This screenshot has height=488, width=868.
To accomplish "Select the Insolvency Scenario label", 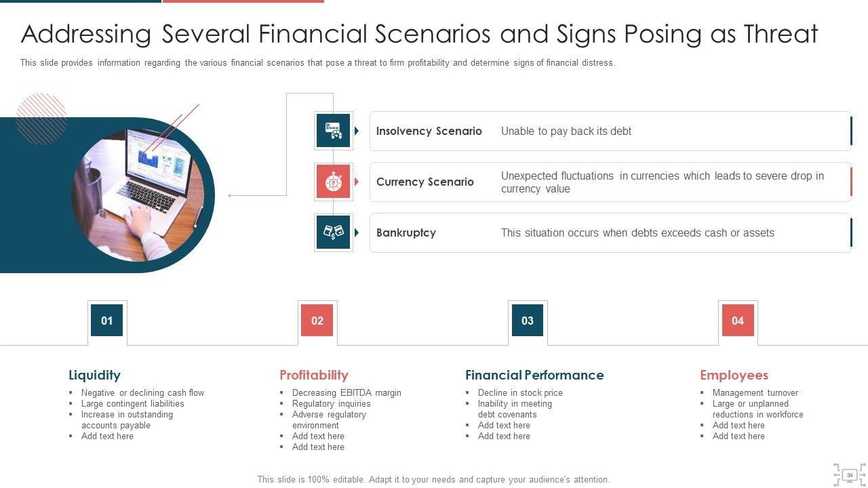I will [x=429, y=131].
